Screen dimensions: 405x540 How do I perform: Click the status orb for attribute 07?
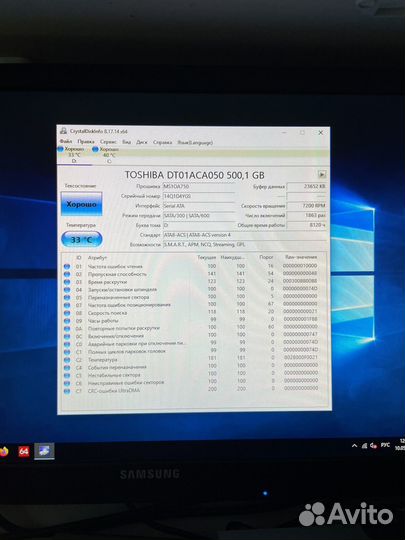tap(67, 305)
